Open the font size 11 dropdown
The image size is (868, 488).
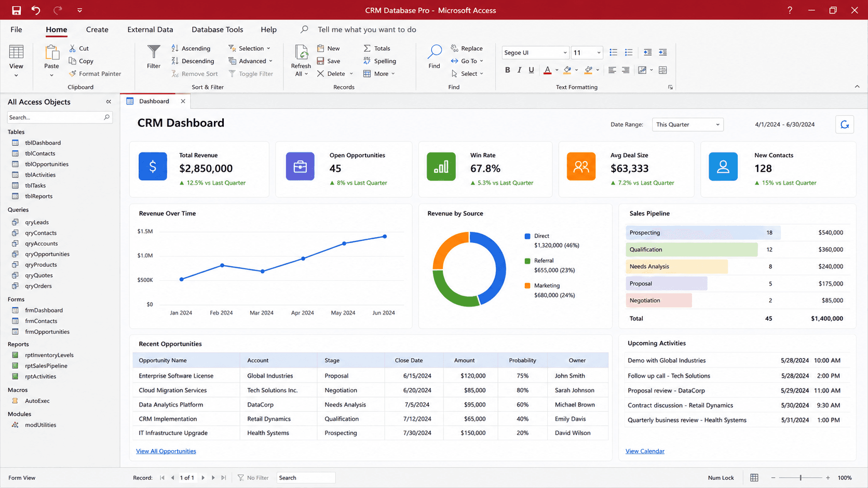point(599,52)
